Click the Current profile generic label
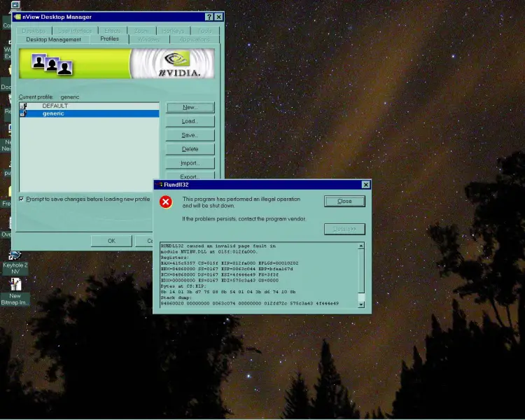Viewport: 525px width, 420px height. pos(49,97)
